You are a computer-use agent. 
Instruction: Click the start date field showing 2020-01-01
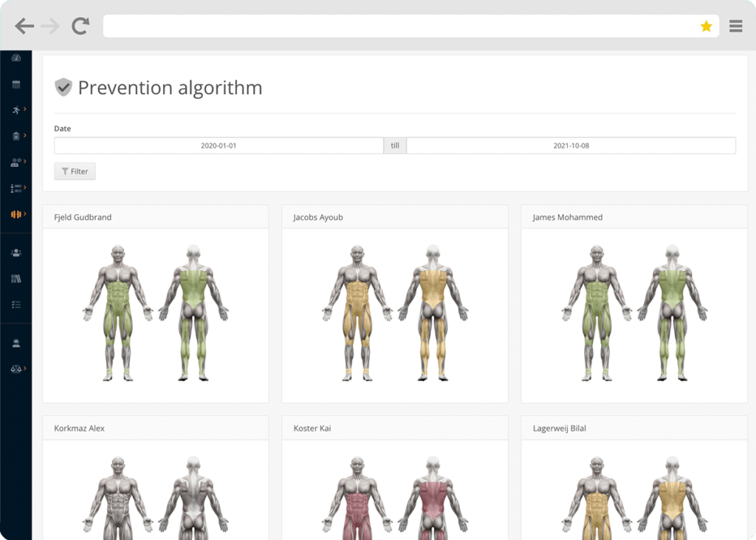(218, 145)
